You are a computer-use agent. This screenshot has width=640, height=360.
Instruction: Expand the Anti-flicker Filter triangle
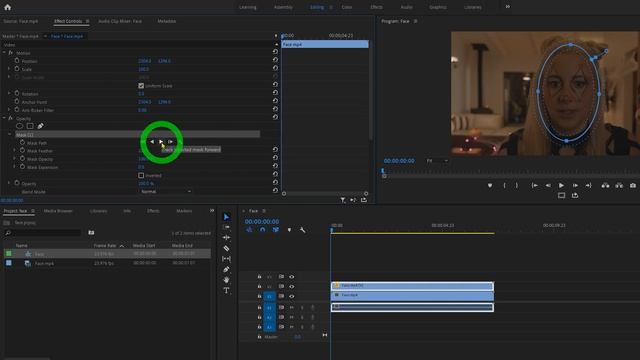tap(9, 110)
